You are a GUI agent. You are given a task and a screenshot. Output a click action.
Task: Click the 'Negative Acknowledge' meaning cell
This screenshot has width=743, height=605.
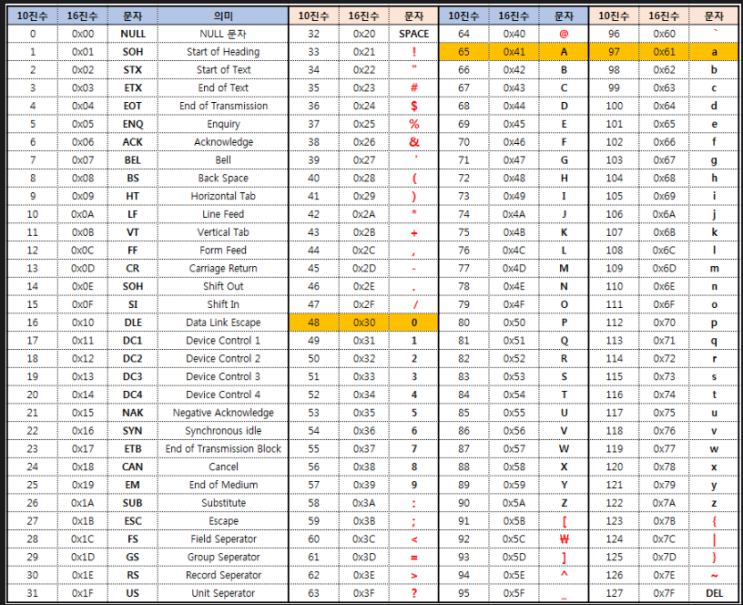pyautogui.click(x=223, y=413)
